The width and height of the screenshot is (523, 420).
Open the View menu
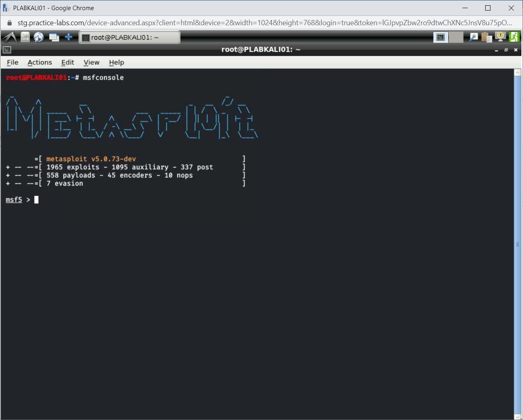pyautogui.click(x=92, y=62)
